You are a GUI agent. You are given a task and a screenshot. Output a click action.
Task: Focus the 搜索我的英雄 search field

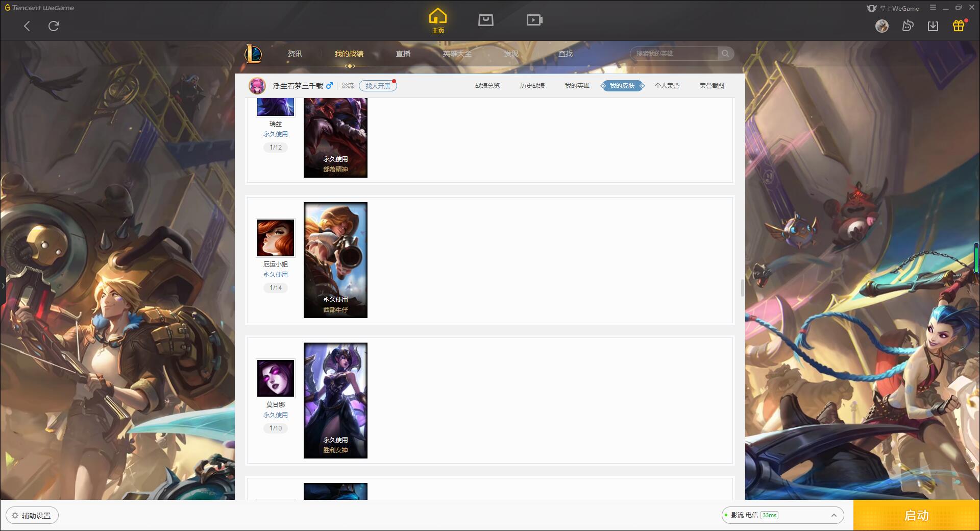674,54
